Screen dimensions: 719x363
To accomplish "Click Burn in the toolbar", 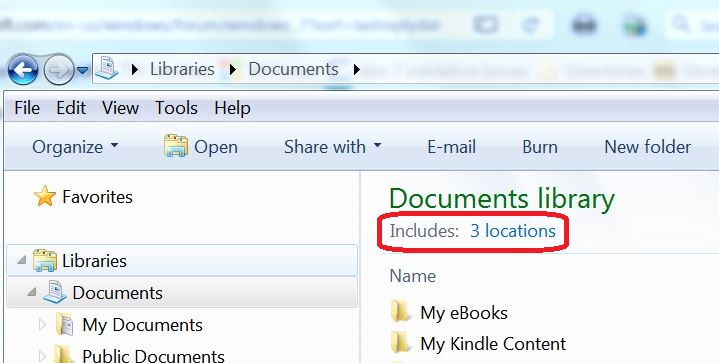I will (x=540, y=147).
